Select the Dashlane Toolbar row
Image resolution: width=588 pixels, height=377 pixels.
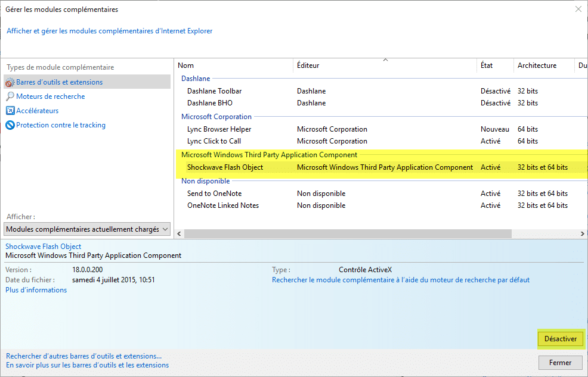point(381,91)
